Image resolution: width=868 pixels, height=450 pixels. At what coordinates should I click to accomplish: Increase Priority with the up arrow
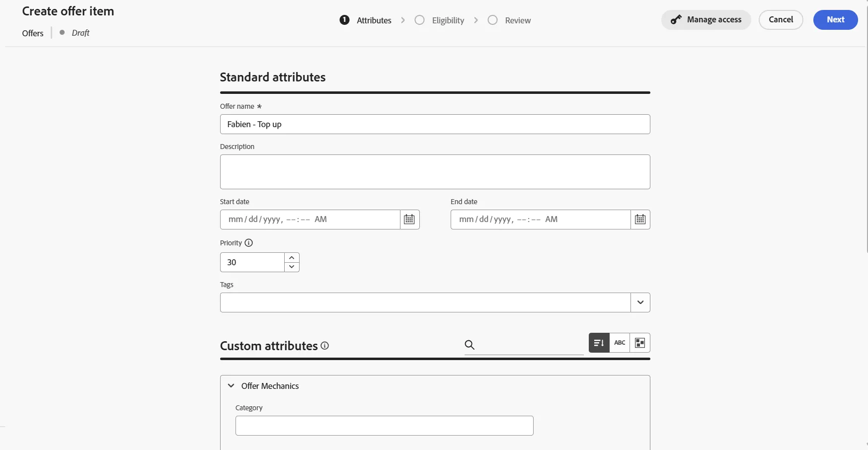point(292,257)
